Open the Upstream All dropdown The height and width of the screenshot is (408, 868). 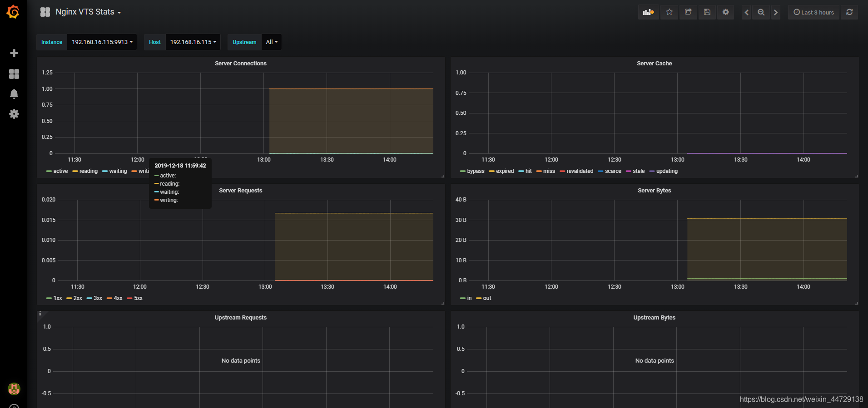click(x=272, y=42)
